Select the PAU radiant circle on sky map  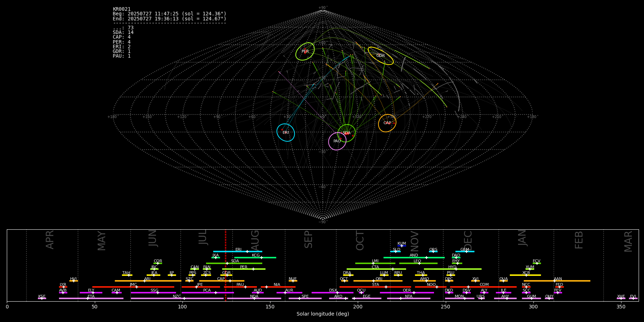[337, 141]
